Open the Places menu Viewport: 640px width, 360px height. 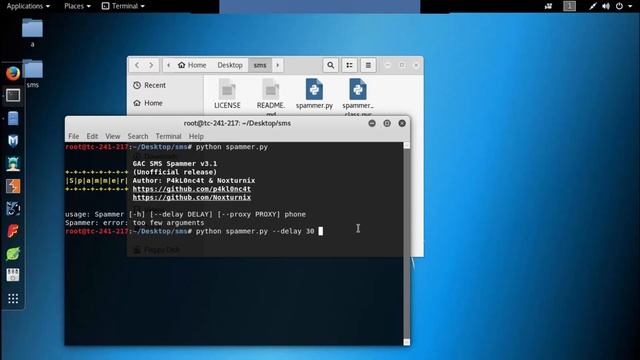[x=77, y=6]
